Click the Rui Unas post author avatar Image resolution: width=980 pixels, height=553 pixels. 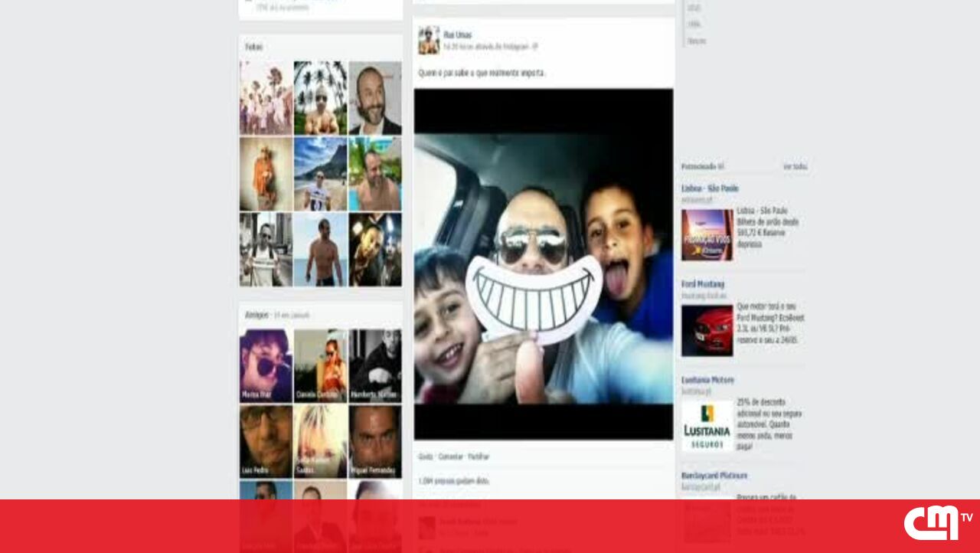coord(429,40)
